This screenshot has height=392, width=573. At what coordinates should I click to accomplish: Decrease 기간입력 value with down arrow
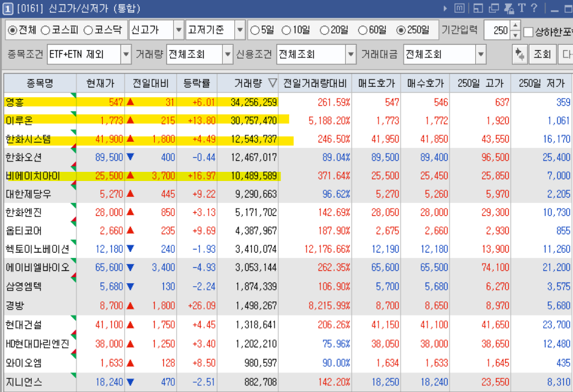click(515, 35)
